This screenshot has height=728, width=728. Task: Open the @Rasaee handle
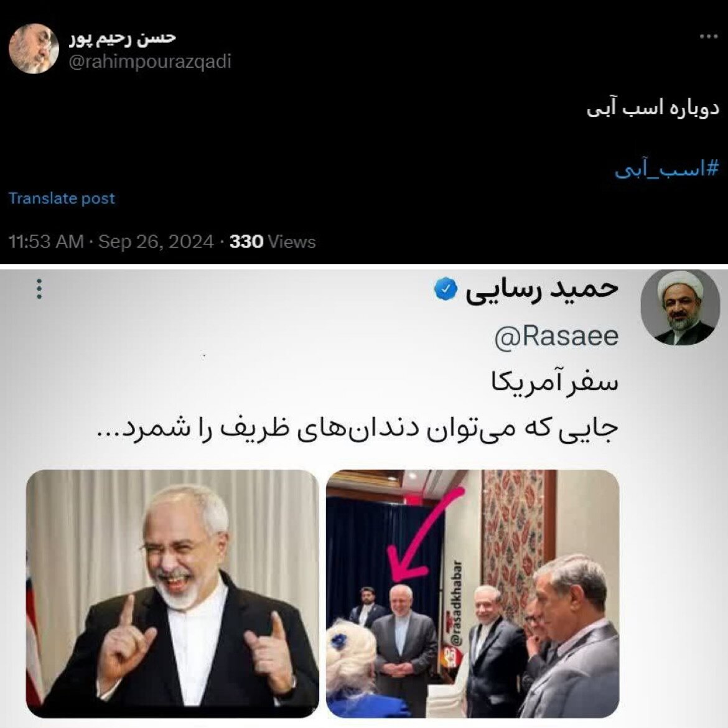click(x=556, y=337)
